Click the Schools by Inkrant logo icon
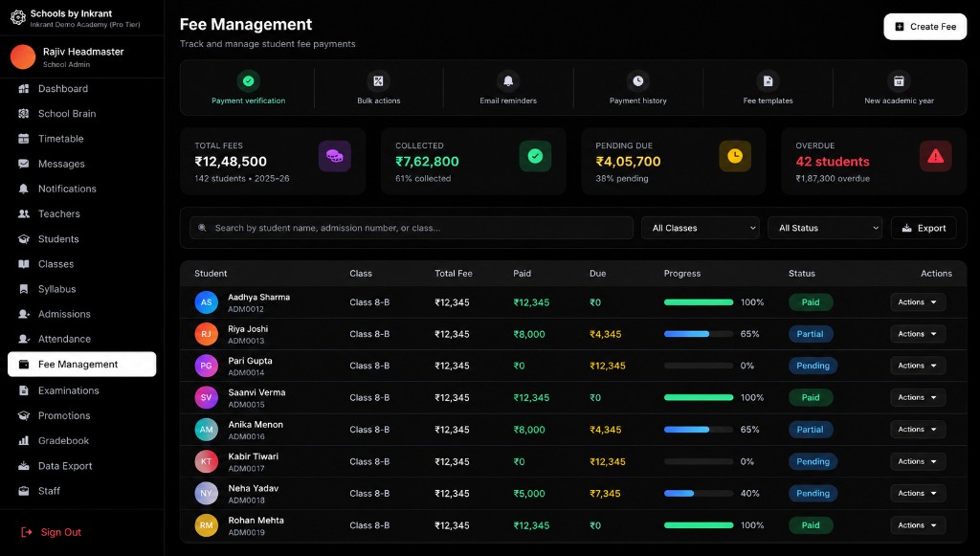Viewport: 980px width, 556px height. coord(18,17)
